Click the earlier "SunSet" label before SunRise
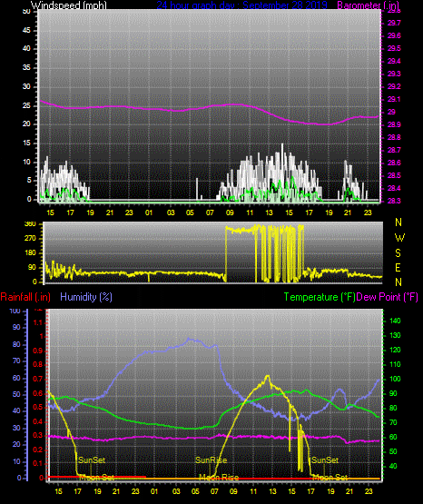Viewport: 423px width, 504px height. point(92,460)
